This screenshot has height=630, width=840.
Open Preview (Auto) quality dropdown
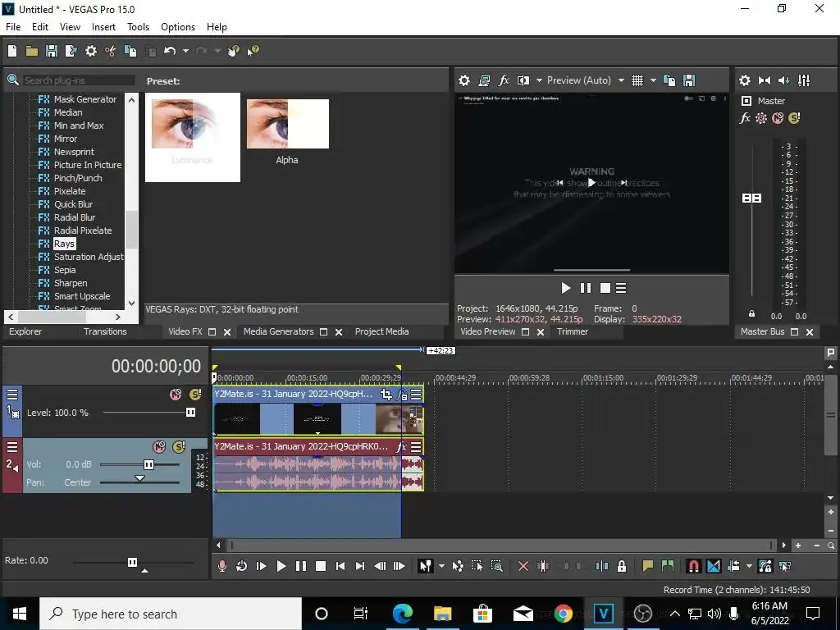click(621, 80)
